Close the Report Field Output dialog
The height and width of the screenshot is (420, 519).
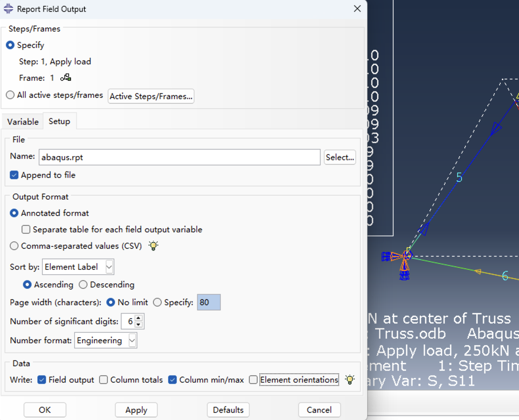(357, 9)
